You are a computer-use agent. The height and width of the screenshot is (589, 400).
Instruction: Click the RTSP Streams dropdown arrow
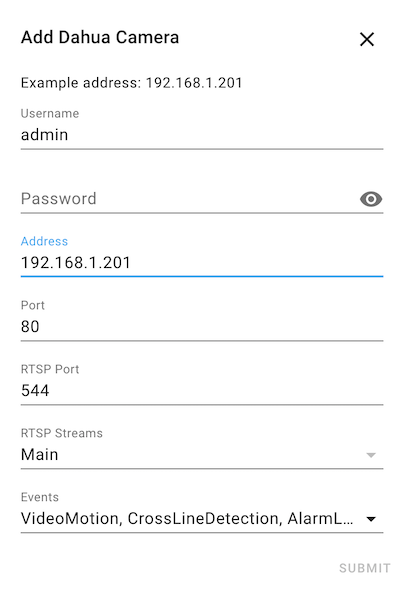[371, 455]
